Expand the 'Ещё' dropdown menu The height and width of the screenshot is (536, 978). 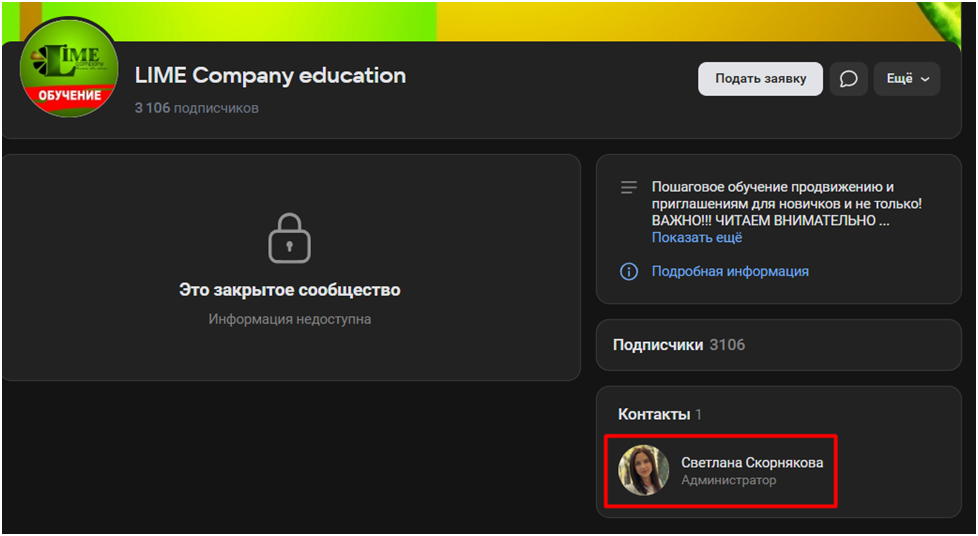coord(906,79)
